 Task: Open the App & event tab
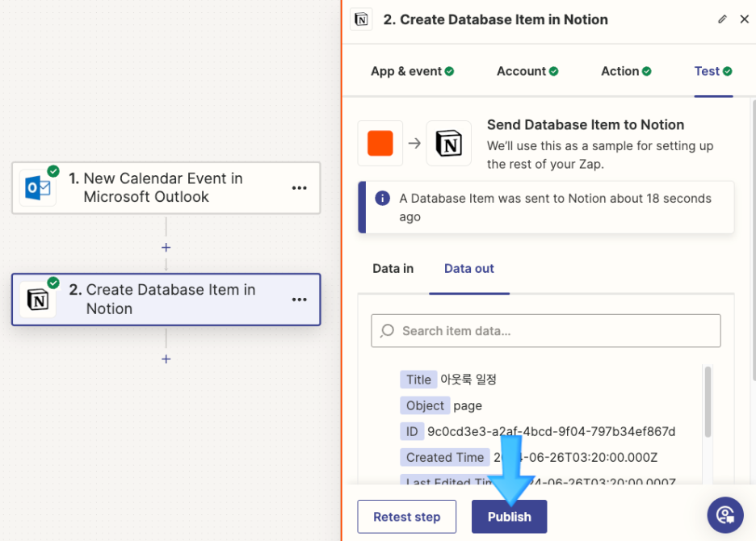click(x=412, y=71)
